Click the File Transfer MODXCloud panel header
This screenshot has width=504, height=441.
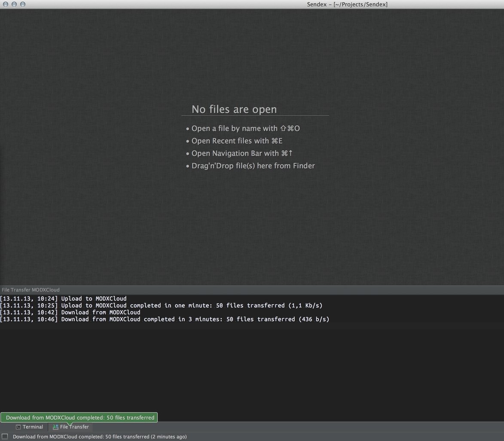(31, 290)
